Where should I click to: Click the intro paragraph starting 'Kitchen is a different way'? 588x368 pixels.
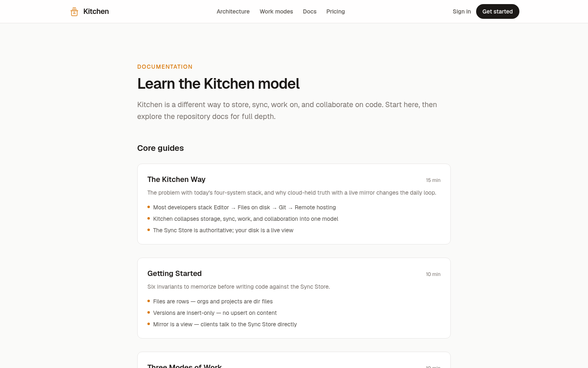[x=287, y=110]
